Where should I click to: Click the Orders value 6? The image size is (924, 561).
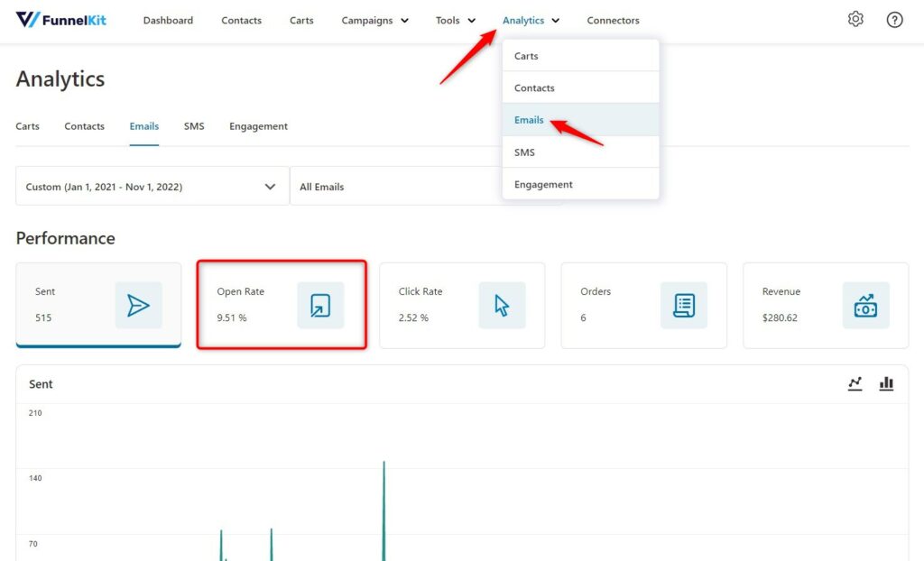pos(583,317)
